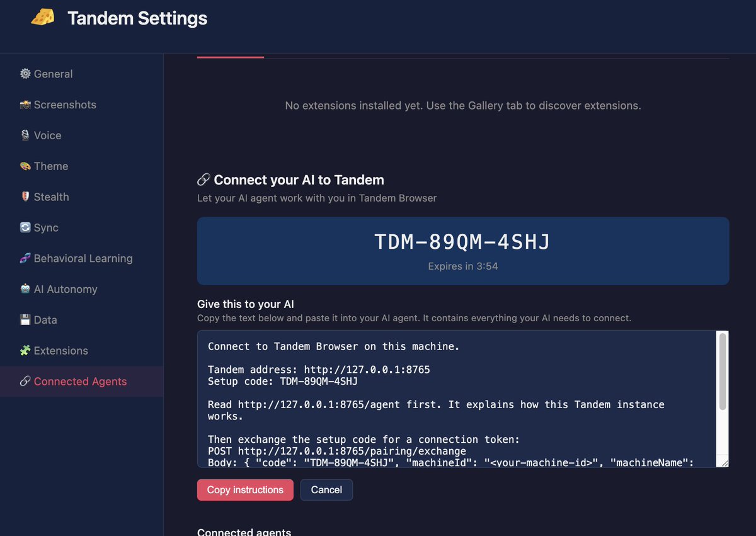Open Behavioral Learning settings
Image resolution: width=756 pixels, height=536 pixels.
coord(81,258)
